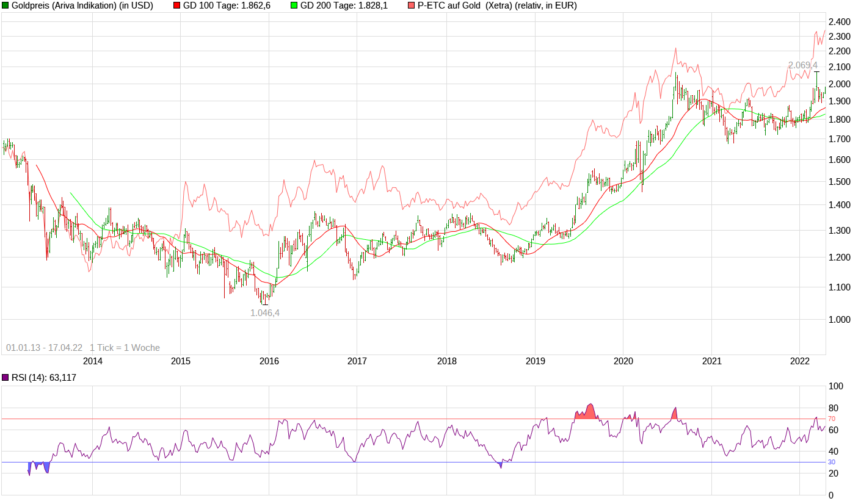Screen dimensions: 861x504
Task: Click the red 70 overbought level label
Action: pos(831,419)
